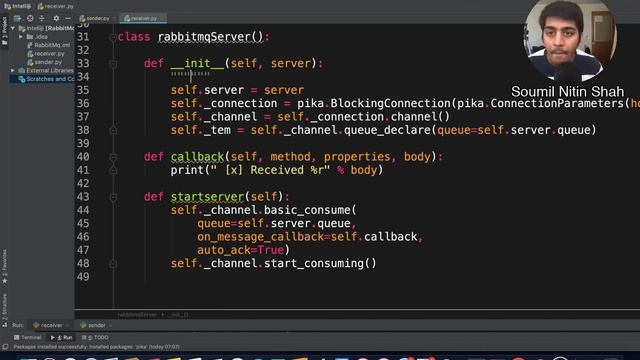Click line number 36 in the gutter
This screenshot has width=640, height=360.
tap(83, 104)
